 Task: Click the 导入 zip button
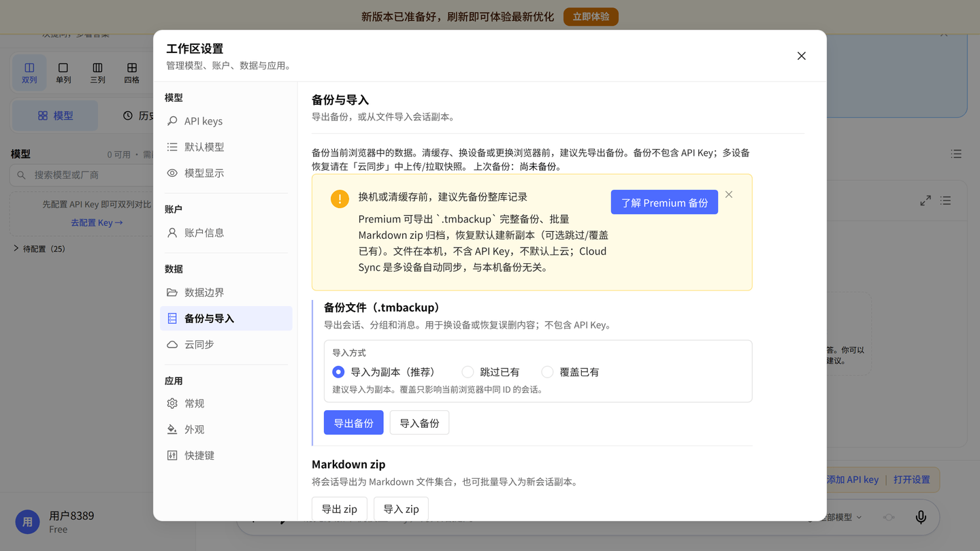pos(401,509)
